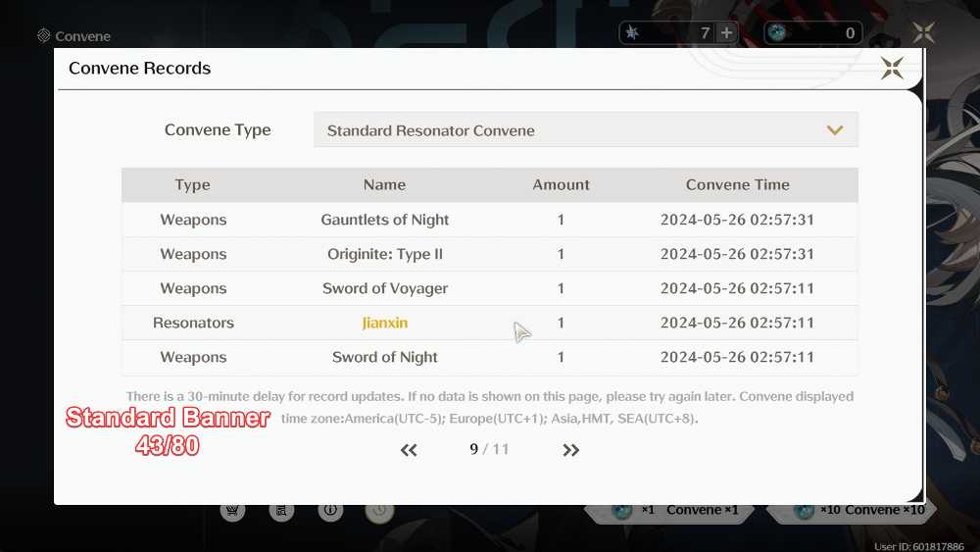Image resolution: width=980 pixels, height=552 pixels.
Task: Click the Astrite currency star icon
Action: pos(632,32)
